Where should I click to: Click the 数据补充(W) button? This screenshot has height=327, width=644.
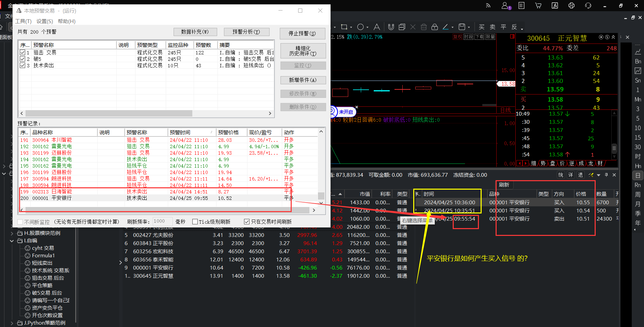195,32
